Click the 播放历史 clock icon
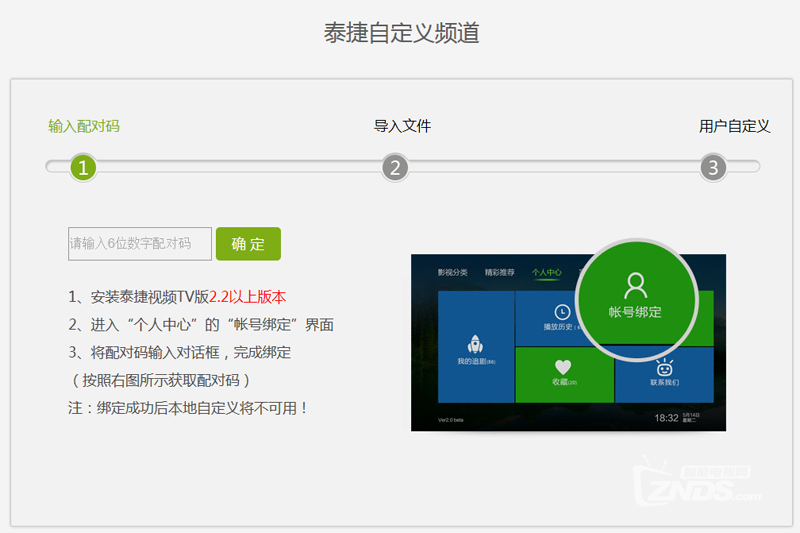800x533 pixels. point(562,312)
